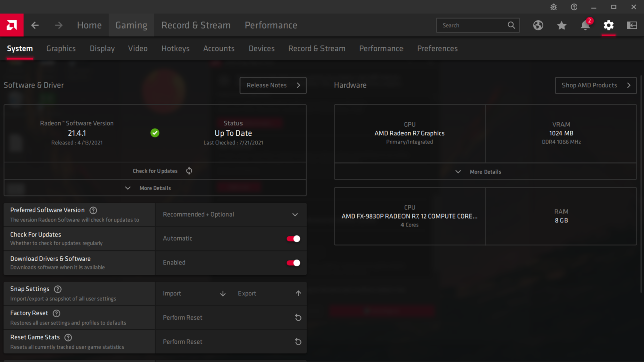Click the AMD FX-9830P CPU name
This screenshot has height=362, width=644.
pyautogui.click(x=410, y=216)
